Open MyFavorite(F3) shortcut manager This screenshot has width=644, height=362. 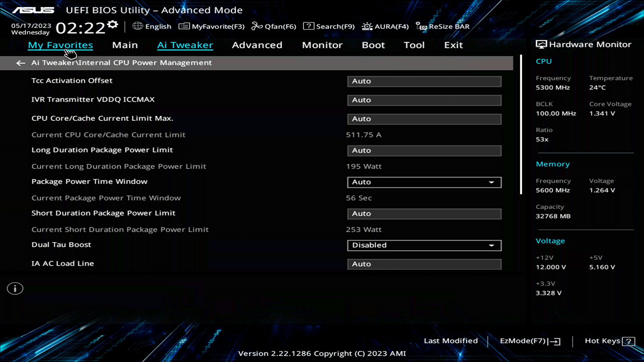212,26
